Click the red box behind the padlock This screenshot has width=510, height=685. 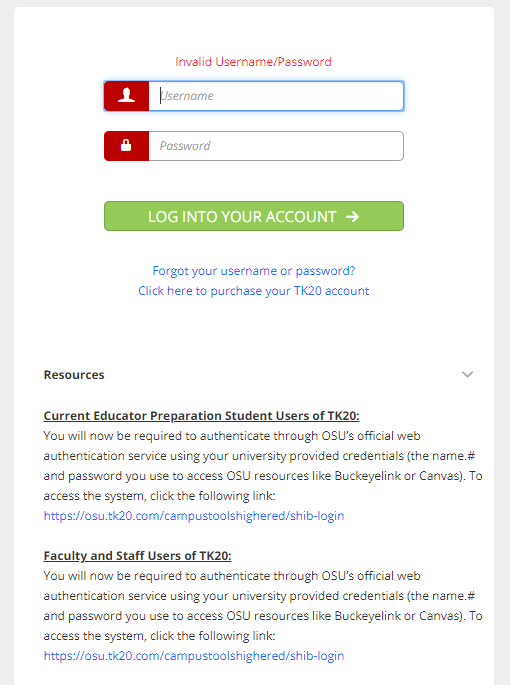coord(126,146)
